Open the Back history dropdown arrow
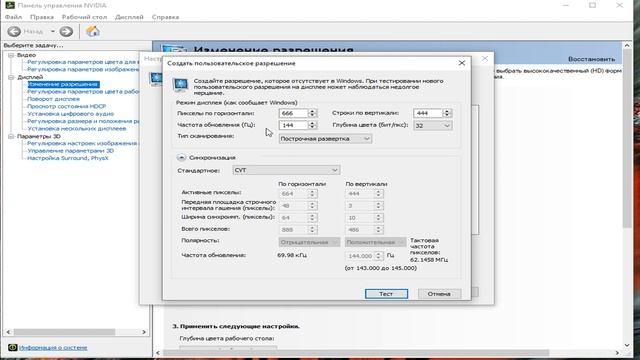 click(x=53, y=31)
